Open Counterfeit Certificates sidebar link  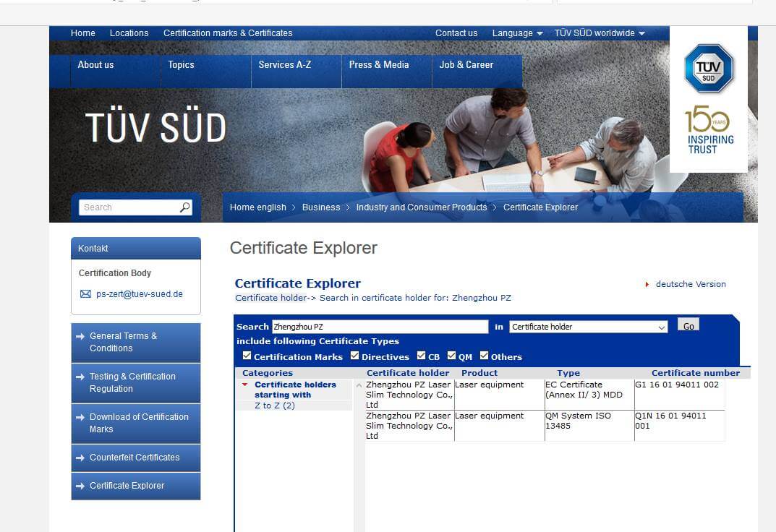136,458
